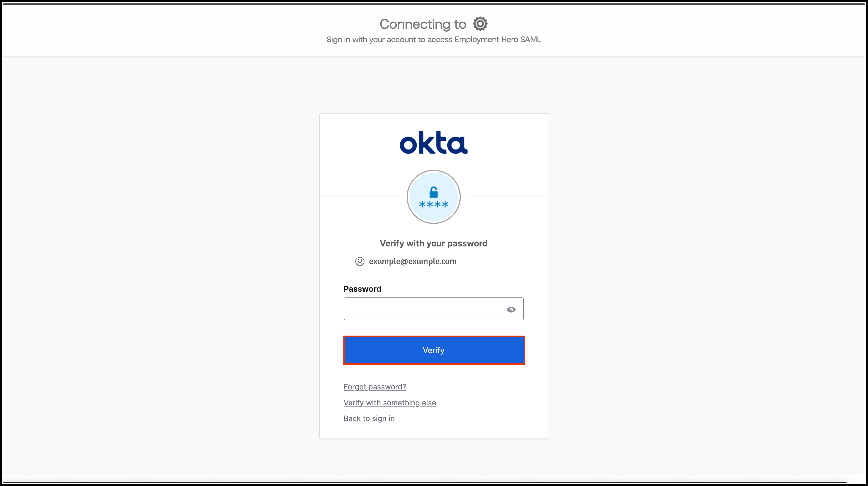Click the four asterisks under the padlock
868x486 pixels.
(433, 205)
